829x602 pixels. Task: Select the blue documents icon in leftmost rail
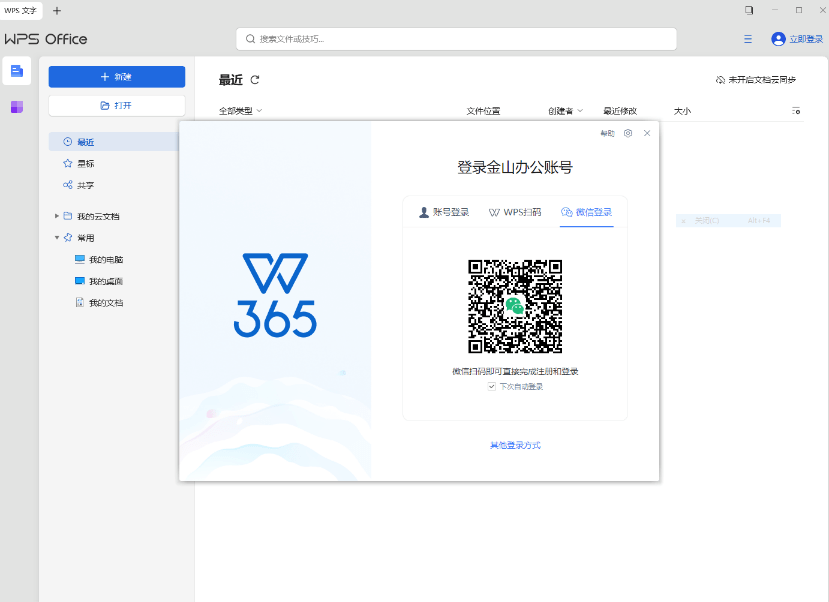coord(15,71)
